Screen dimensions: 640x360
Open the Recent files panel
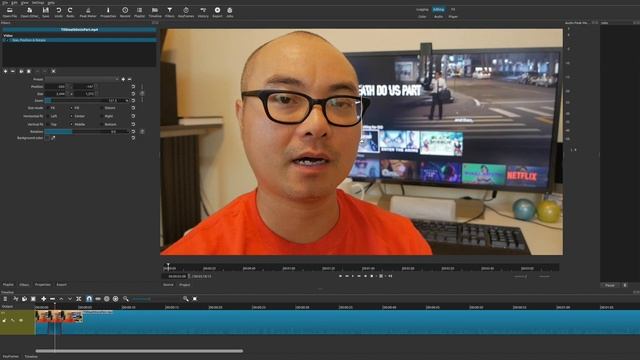(125, 12)
